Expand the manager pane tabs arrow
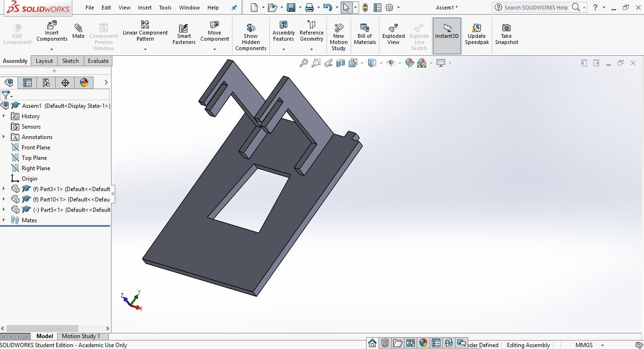The width and height of the screenshot is (644, 349). coord(106,83)
